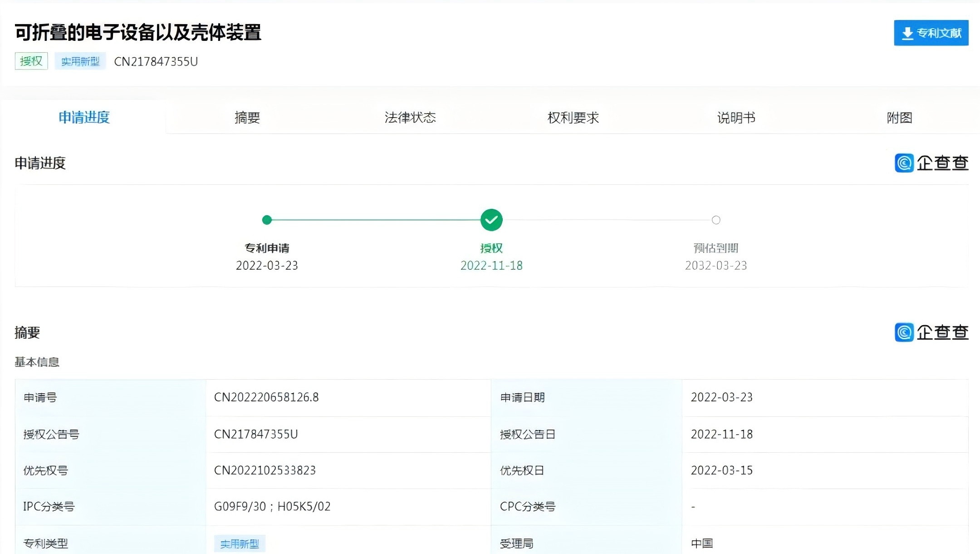Select the priority date 2022-03-15

[721, 470]
